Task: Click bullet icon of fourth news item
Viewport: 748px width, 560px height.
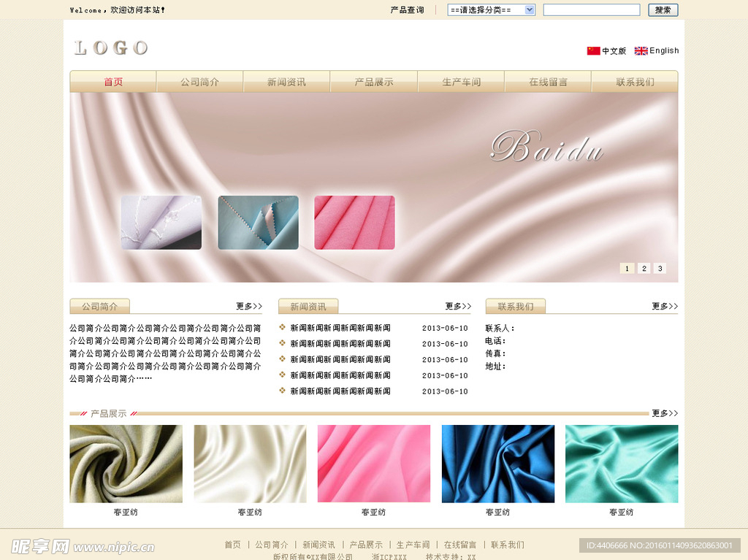Action: pyautogui.click(x=283, y=375)
